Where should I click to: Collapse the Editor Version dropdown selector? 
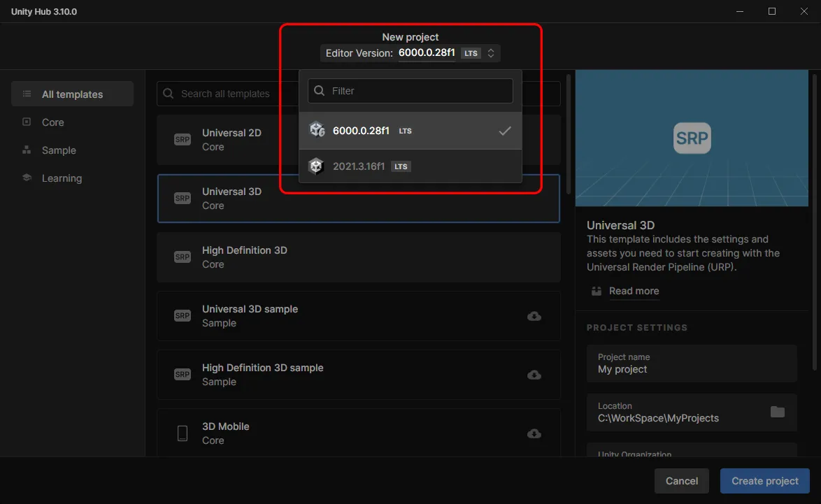pyautogui.click(x=427, y=53)
